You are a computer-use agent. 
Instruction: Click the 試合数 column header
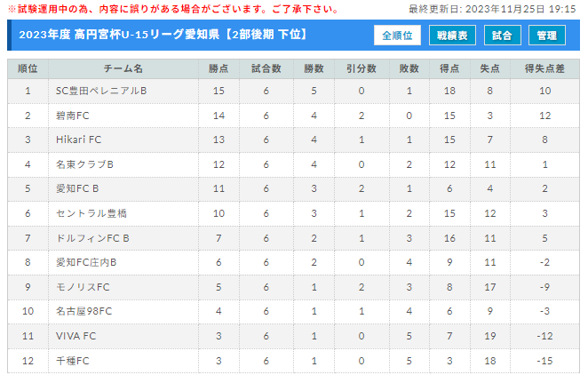click(266, 68)
